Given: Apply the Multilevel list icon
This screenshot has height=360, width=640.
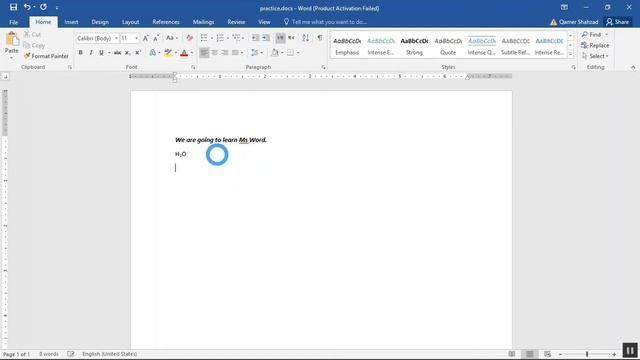Looking at the screenshot, I should (x=236, y=38).
